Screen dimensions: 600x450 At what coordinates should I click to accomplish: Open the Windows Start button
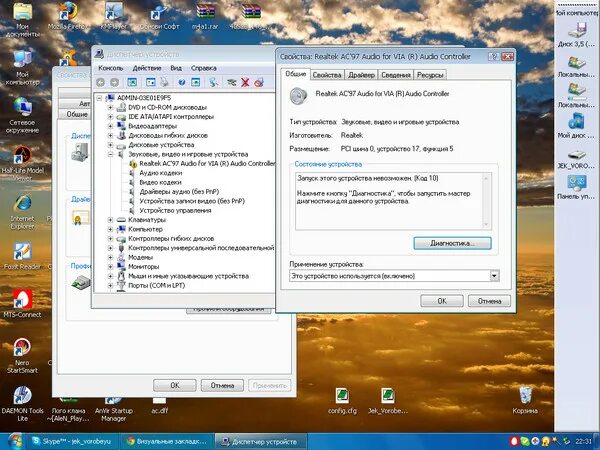click(x=15, y=441)
